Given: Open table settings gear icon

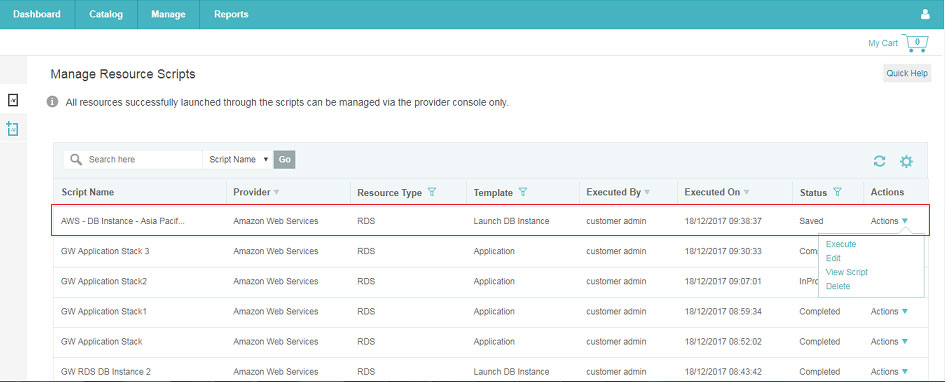Looking at the screenshot, I should pyautogui.click(x=906, y=161).
